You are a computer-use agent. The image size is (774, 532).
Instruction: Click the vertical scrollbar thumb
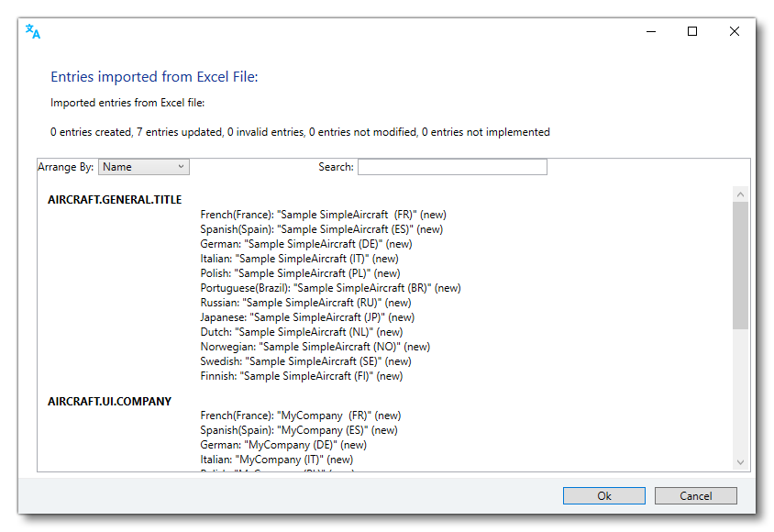740,266
